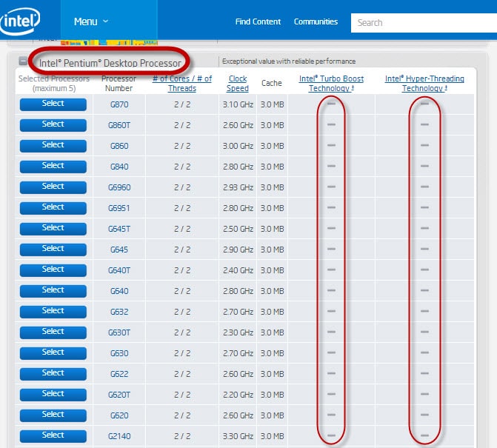Open Find Content link
Screen dimensions: 497x448
pyautogui.click(x=258, y=21)
